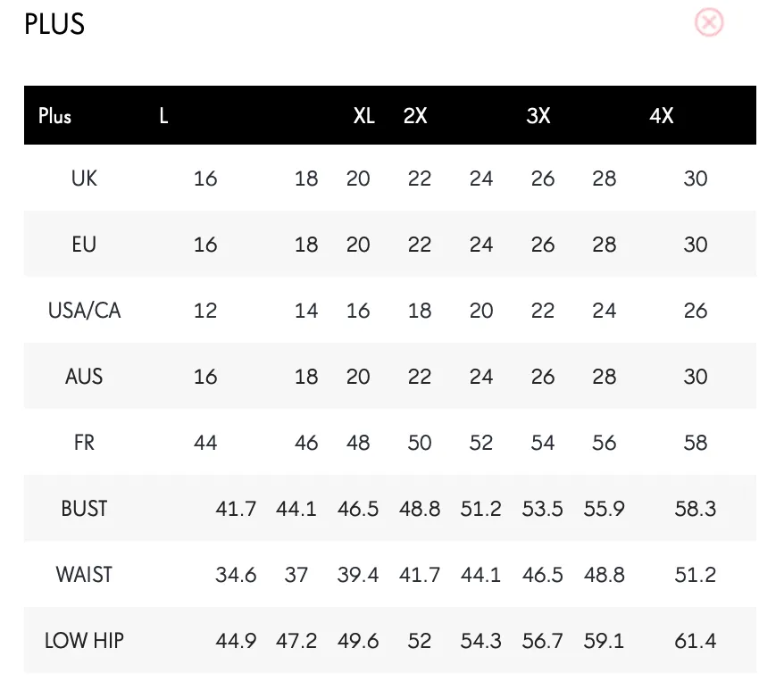Click the 58.3 bust measurement value
784x698 pixels.
pyautogui.click(x=695, y=509)
